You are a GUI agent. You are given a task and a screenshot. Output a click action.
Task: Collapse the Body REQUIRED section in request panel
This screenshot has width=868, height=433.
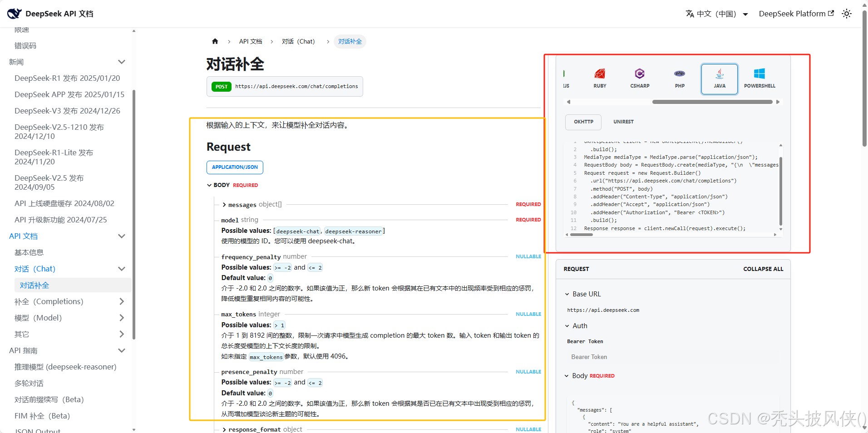coord(589,376)
